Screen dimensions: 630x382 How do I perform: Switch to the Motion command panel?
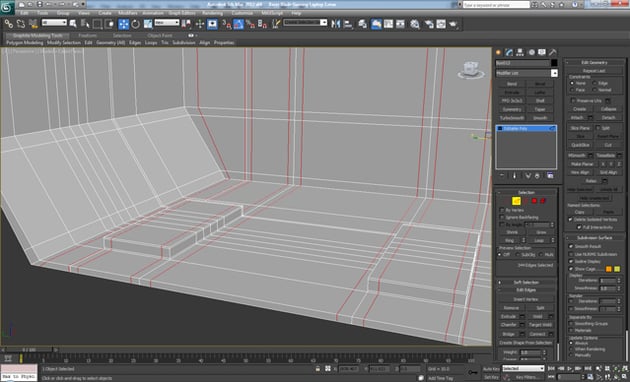[531, 52]
